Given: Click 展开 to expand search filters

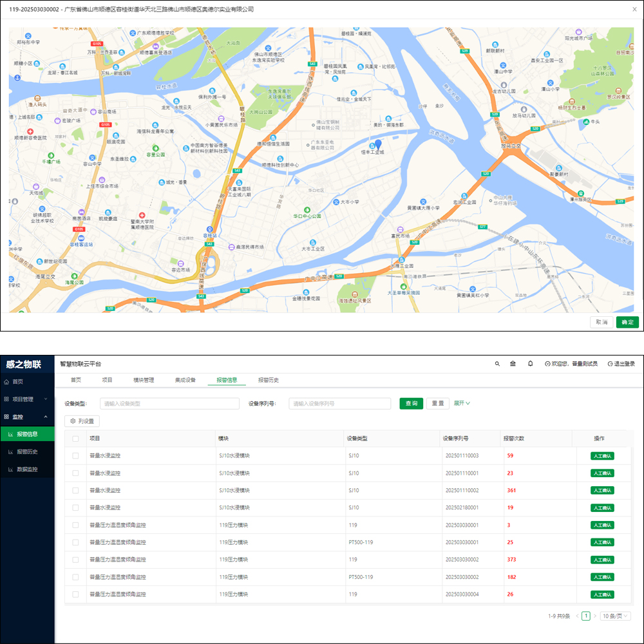Looking at the screenshot, I should [x=462, y=403].
